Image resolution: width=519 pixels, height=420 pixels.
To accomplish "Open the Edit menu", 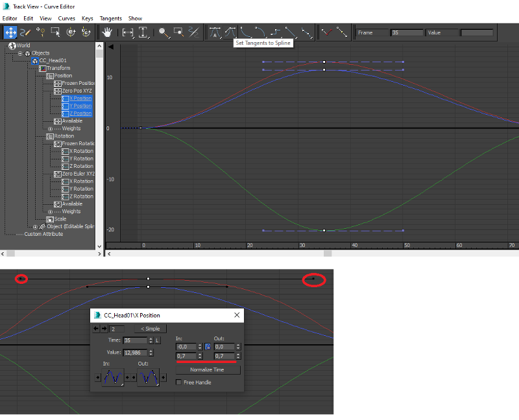I will point(28,19).
